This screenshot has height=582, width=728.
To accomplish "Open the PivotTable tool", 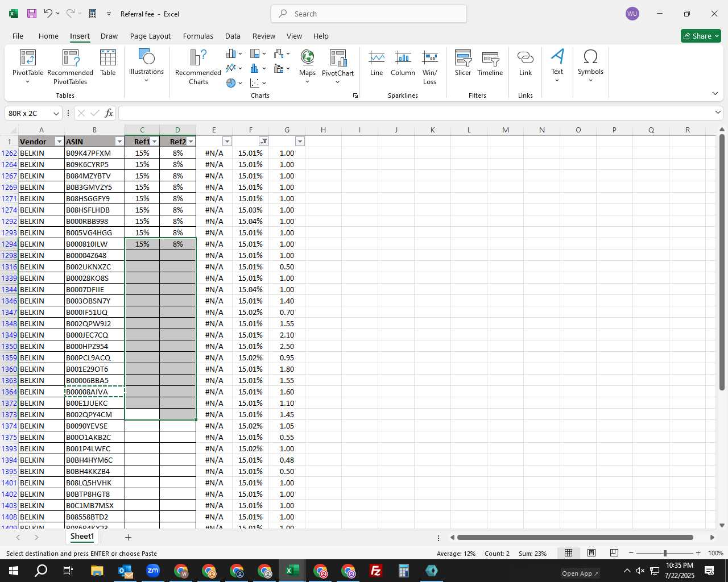I will pos(28,66).
